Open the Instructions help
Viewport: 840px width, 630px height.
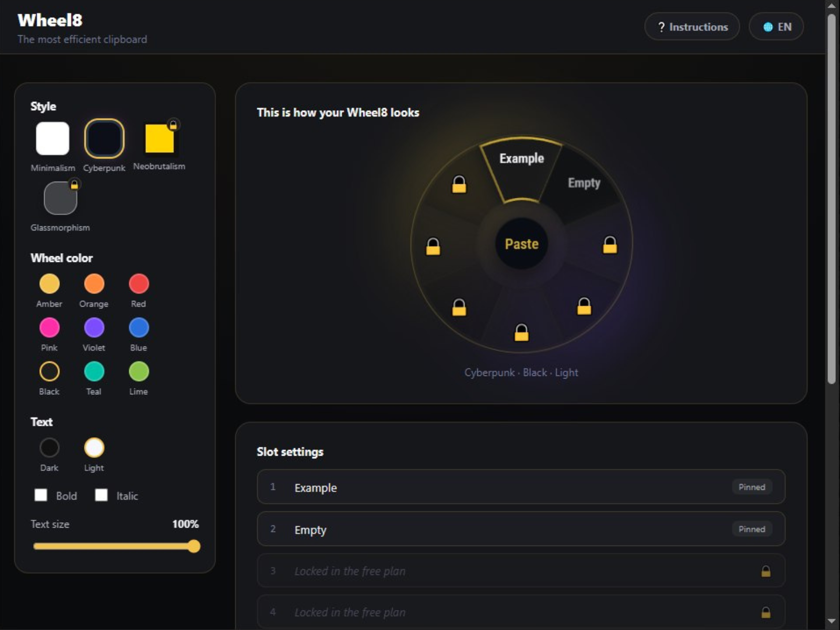click(692, 27)
